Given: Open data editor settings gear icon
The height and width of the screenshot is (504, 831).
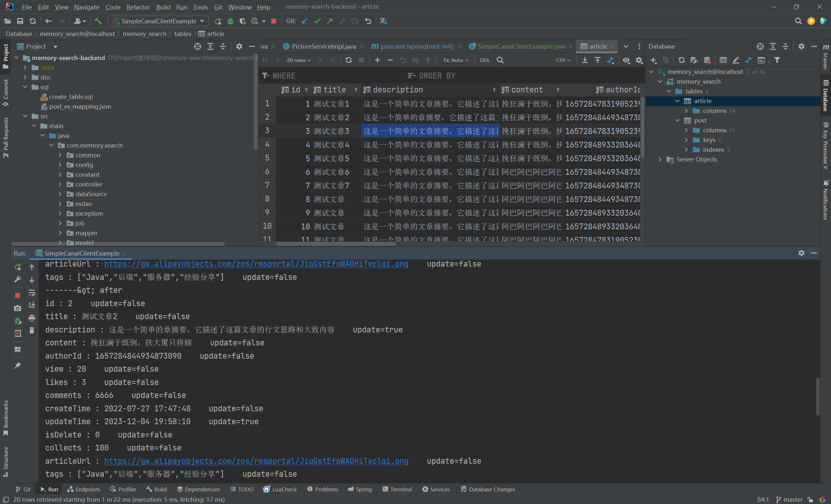Looking at the screenshot, I should coord(639,60).
